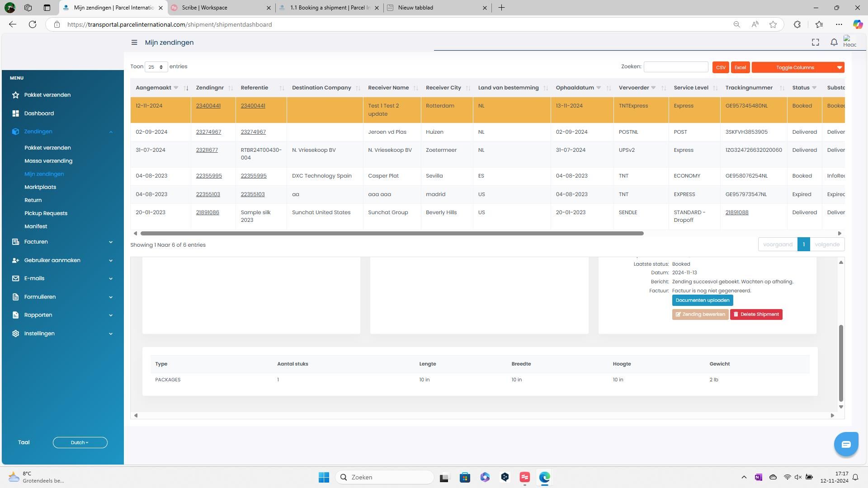Open shipment link 23274967
The height and width of the screenshot is (488, 868).
[x=208, y=132]
